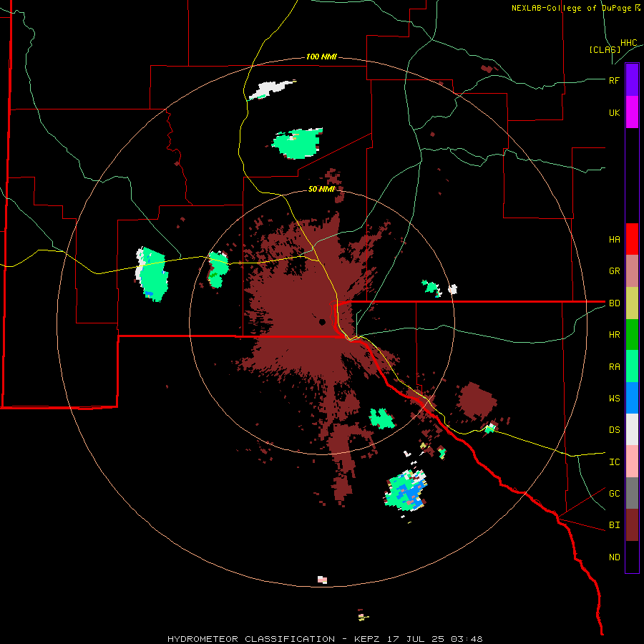The width and height of the screenshot is (644, 644).
Task: Click the '50 NMI' range ring label
Action: click(x=321, y=189)
